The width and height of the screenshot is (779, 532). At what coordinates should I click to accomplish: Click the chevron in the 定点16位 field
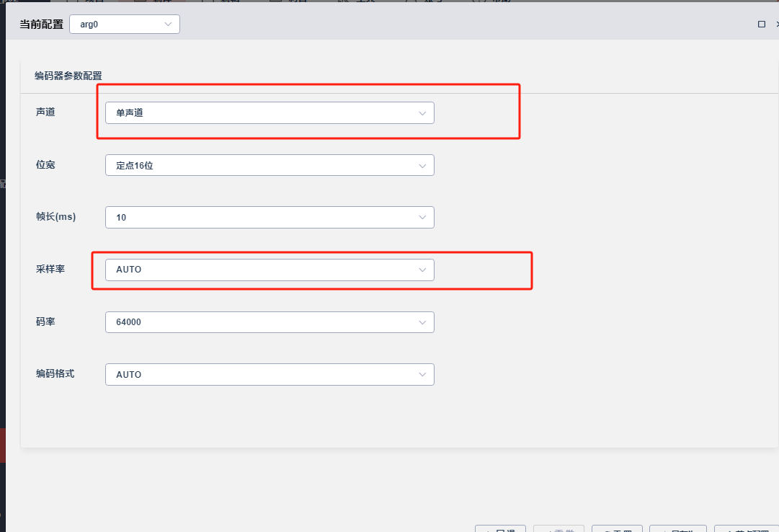pos(422,166)
